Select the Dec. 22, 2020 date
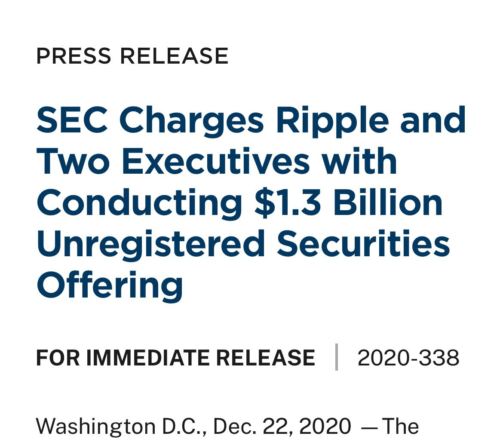 [282, 426]
